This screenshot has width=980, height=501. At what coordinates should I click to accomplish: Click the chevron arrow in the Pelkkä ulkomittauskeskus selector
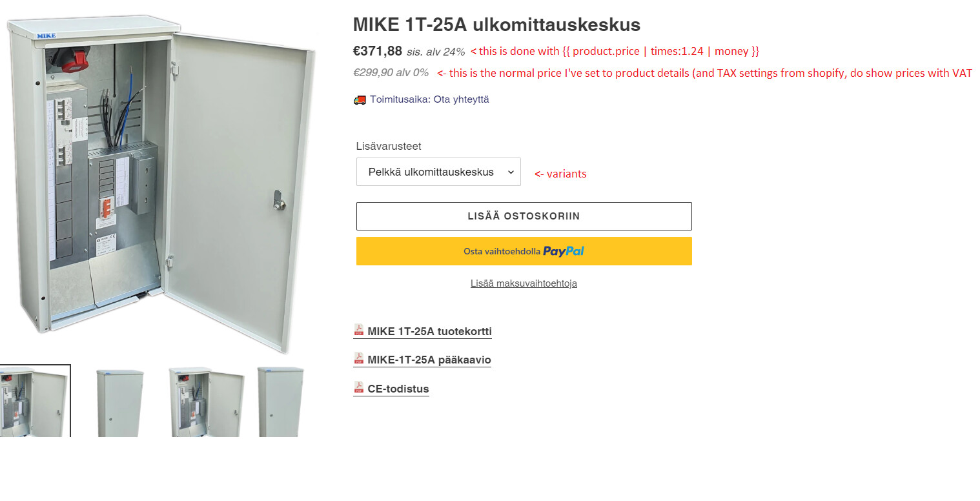(x=510, y=172)
